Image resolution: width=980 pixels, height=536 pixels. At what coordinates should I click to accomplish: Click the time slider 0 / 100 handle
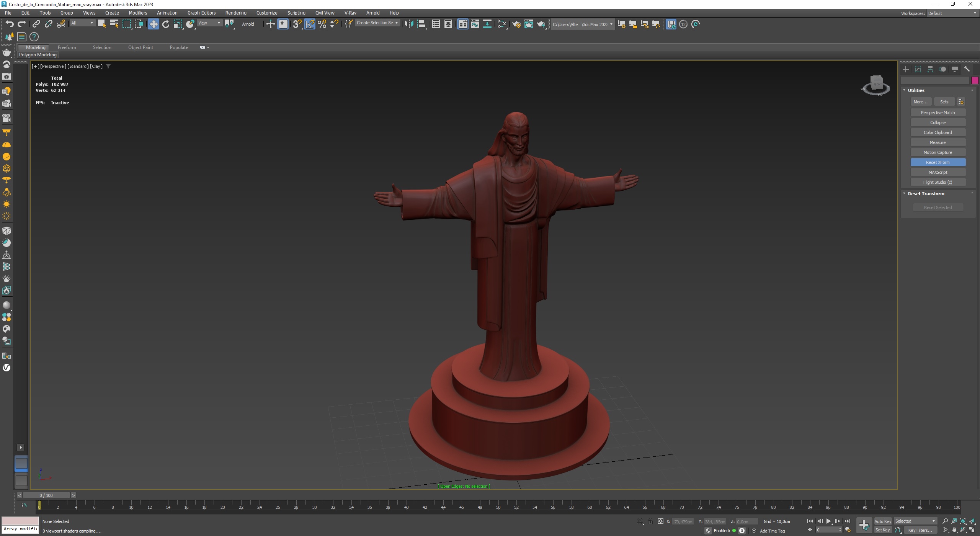tap(46, 495)
